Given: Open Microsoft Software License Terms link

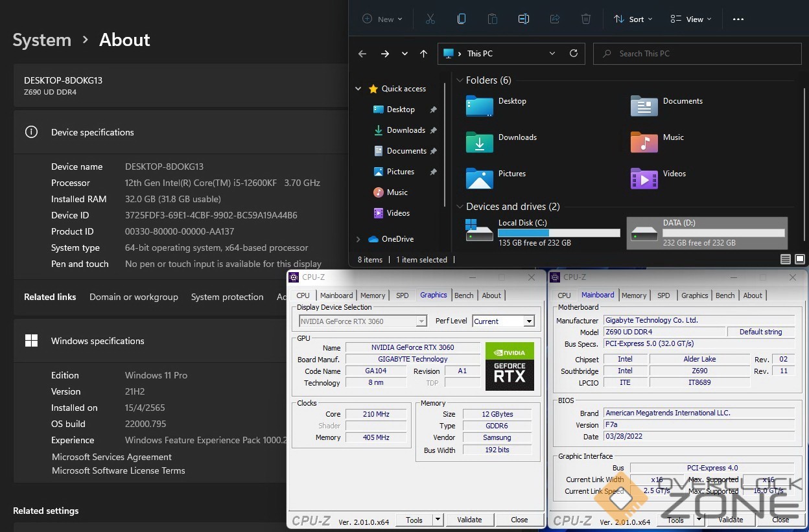Looking at the screenshot, I should pos(118,470).
